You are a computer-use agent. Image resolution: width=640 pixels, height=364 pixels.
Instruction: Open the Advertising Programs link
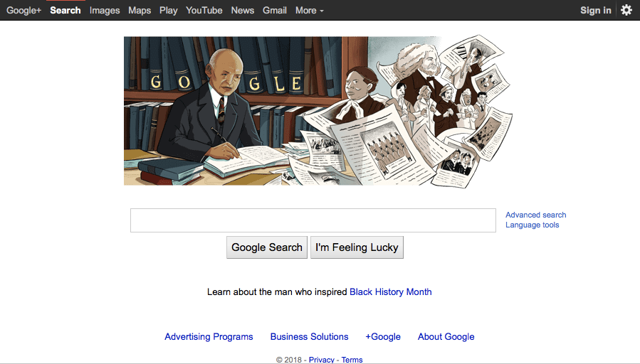[x=209, y=337]
